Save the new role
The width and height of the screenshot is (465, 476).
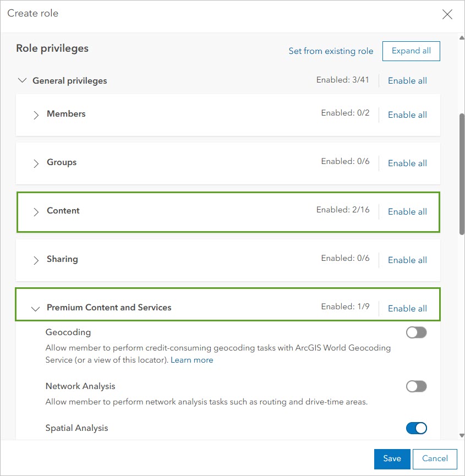pyautogui.click(x=392, y=458)
